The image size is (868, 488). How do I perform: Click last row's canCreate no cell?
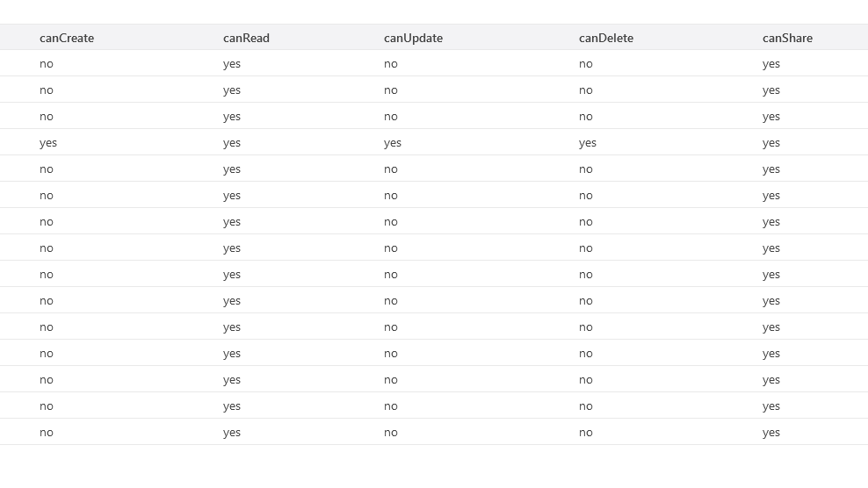(x=47, y=433)
